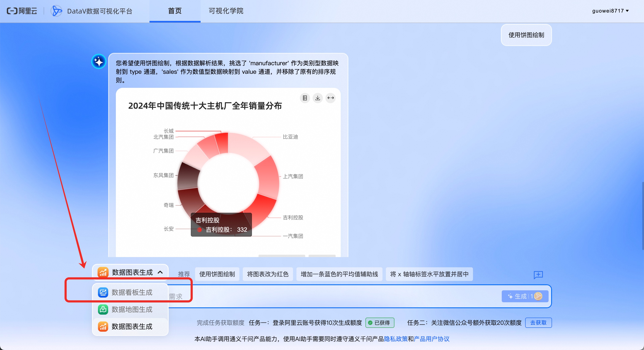Click the chart title 2024年中国传统十大主机厂全年销量分布
644x350 pixels.
(x=205, y=106)
